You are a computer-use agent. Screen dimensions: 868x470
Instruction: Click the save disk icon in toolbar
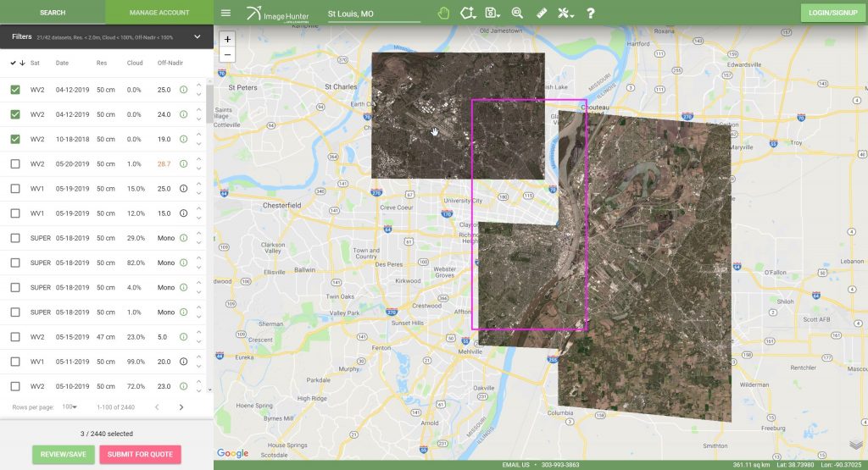pos(492,13)
